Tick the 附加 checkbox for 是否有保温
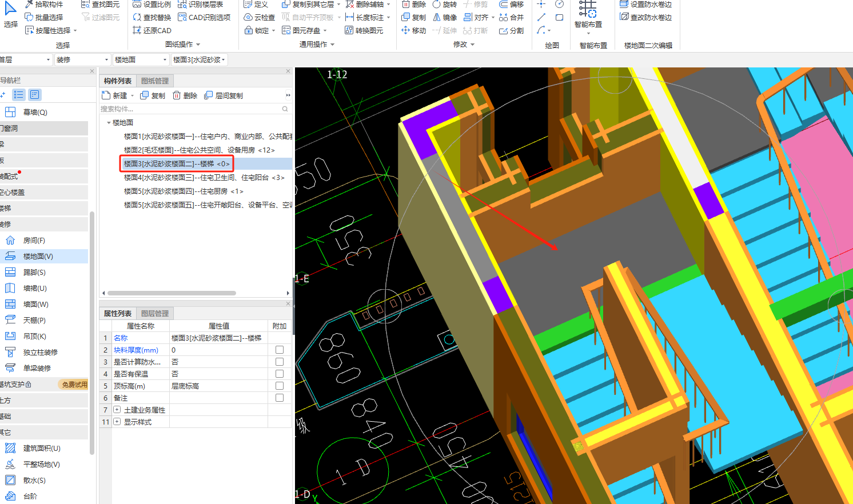Screen dimensions: 853x504 [x=280, y=374]
